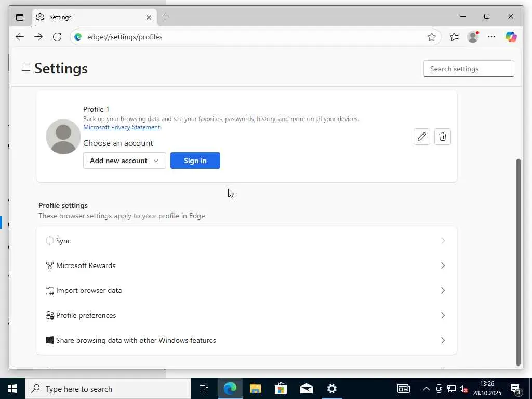The image size is (532, 399).
Task: Click the page vertical scrollbar
Action: [x=518, y=262]
